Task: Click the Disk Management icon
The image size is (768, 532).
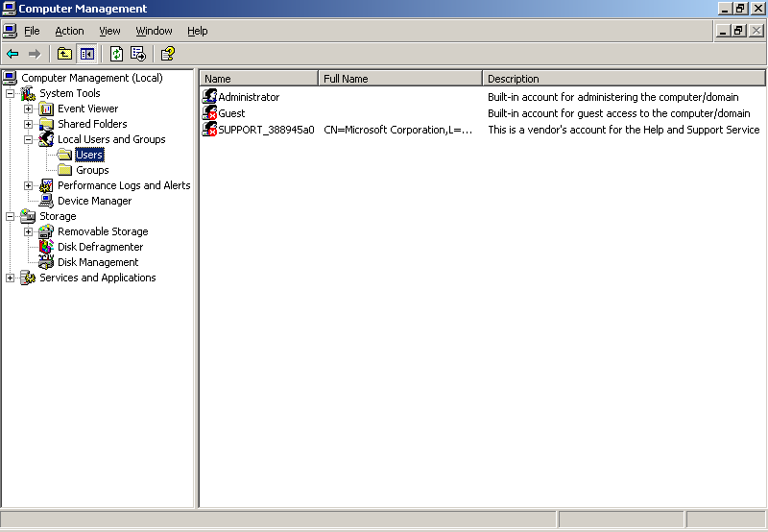Action: [46, 262]
